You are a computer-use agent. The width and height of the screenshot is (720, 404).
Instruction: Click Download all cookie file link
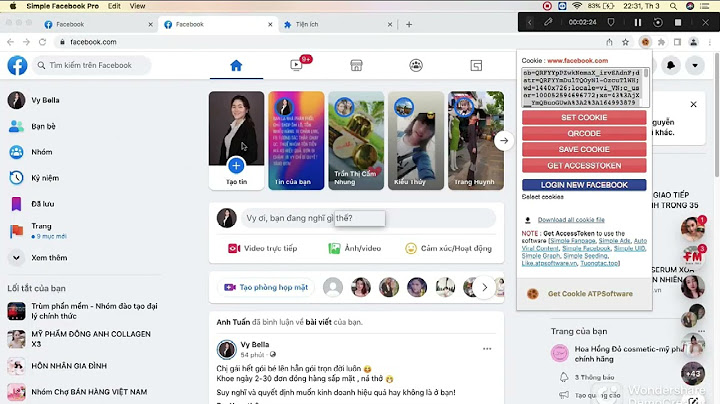[x=571, y=220]
